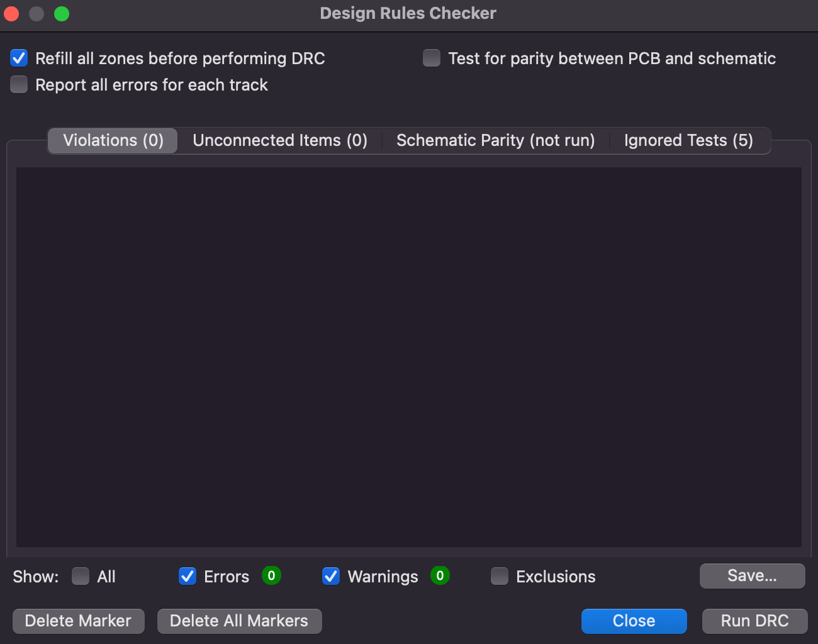Open the Unconnected Items (0) tab
The width and height of the screenshot is (818, 644).
click(280, 140)
